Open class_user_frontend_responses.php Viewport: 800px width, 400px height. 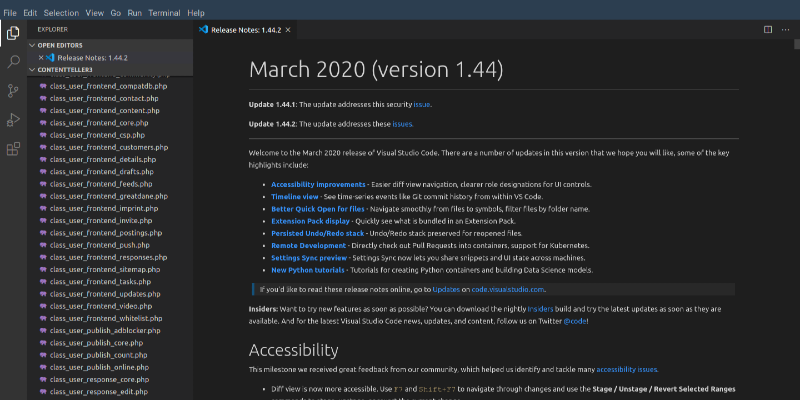[110, 258]
